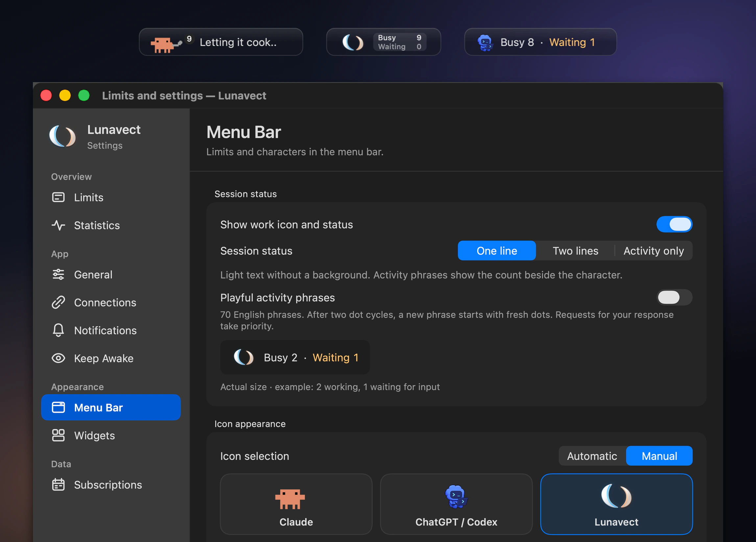Choose the Claude icon card label
The width and height of the screenshot is (756, 542).
point(296,522)
